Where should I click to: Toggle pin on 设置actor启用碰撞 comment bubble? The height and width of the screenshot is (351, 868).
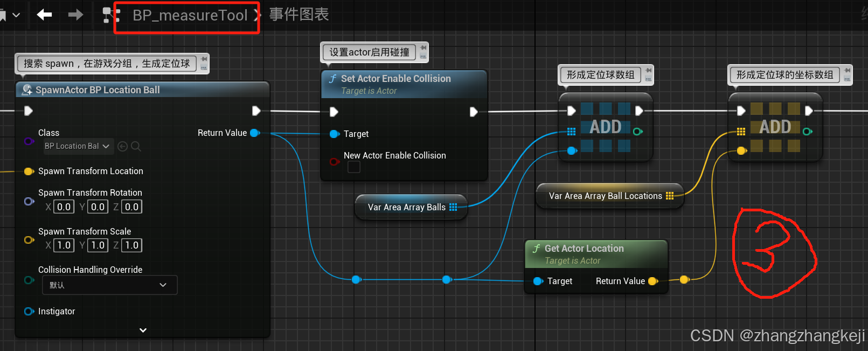coord(423,48)
